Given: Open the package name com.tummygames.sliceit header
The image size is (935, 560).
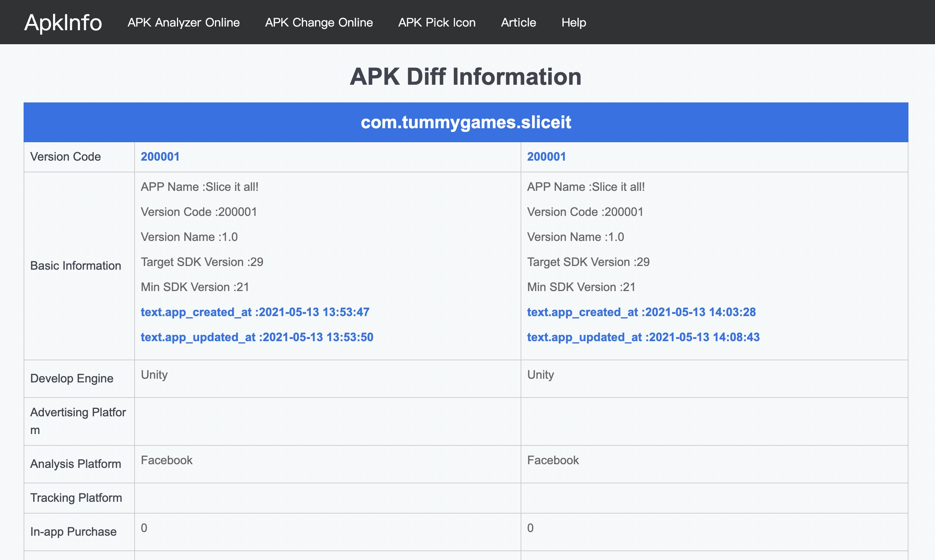Looking at the screenshot, I should click(466, 122).
